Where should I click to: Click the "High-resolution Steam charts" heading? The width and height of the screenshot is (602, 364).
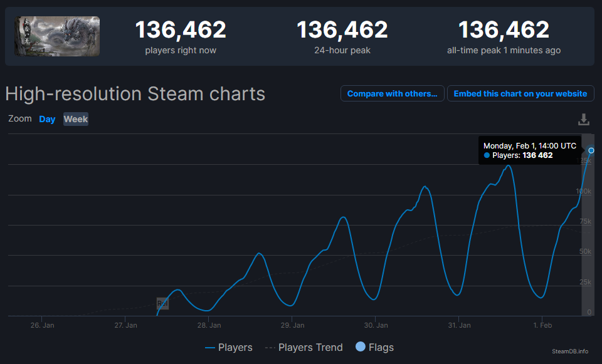coord(134,93)
